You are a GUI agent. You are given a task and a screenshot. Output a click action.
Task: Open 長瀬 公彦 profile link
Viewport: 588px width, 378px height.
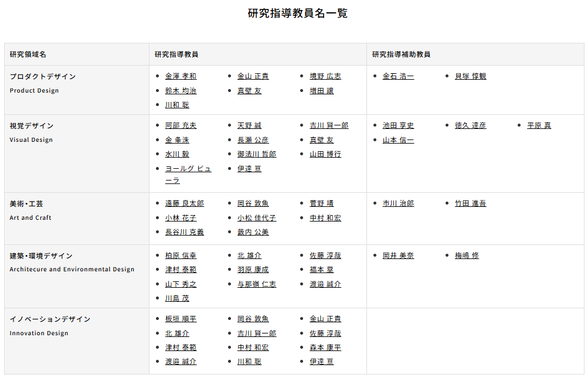(x=253, y=140)
